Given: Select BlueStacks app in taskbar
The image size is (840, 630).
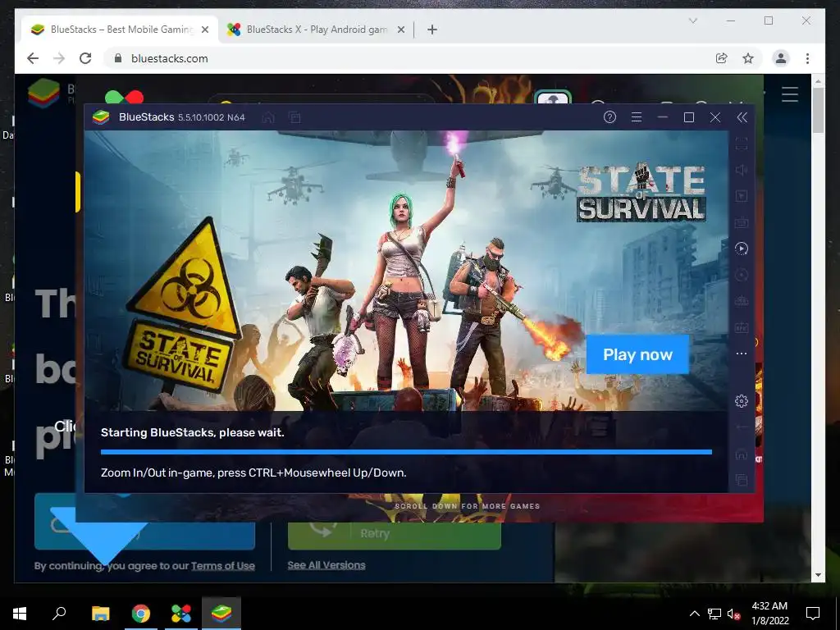Looking at the screenshot, I should coord(221,614).
